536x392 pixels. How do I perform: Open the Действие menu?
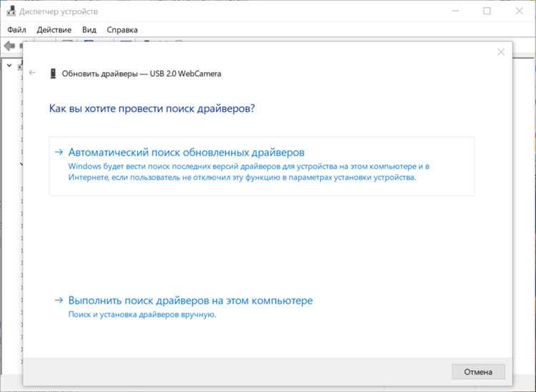tap(54, 30)
